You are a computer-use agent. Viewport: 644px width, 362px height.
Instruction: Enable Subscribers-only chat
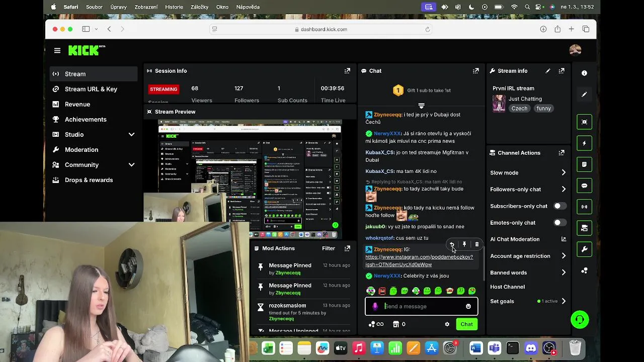559,206
